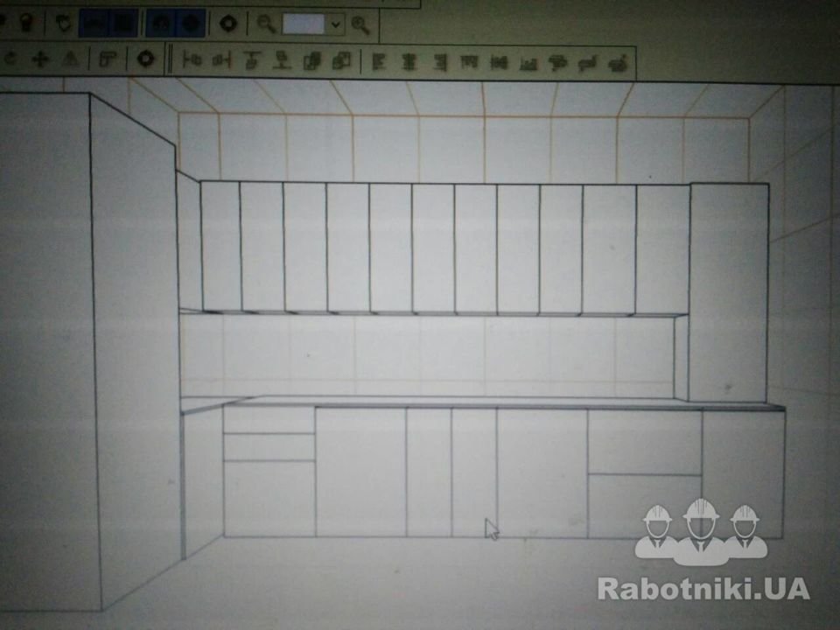This screenshot has width=840, height=630.
Task: Align selected objects to the right
Action: 439,63
